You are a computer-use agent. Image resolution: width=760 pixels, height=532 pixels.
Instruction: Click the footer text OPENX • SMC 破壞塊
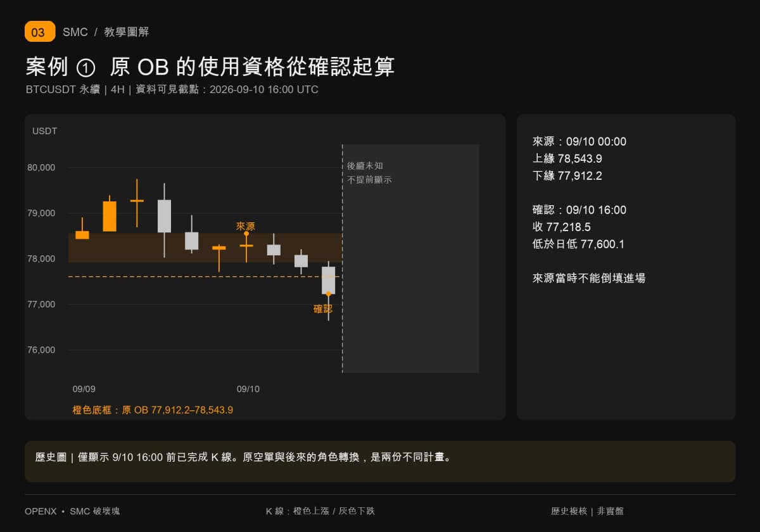tap(72, 511)
